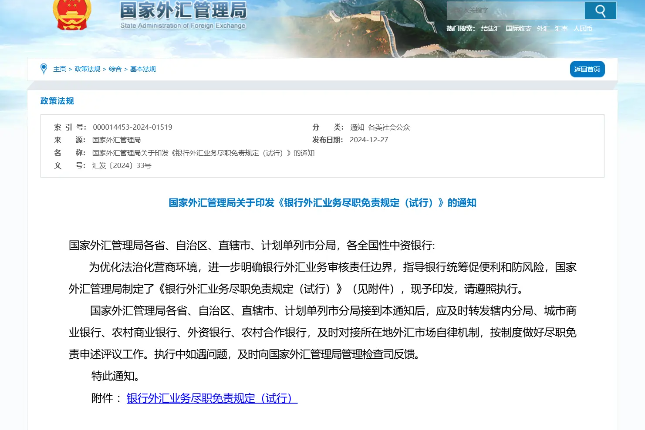Open hot search link 外汇
This screenshot has width=645, height=430.
point(542,28)
